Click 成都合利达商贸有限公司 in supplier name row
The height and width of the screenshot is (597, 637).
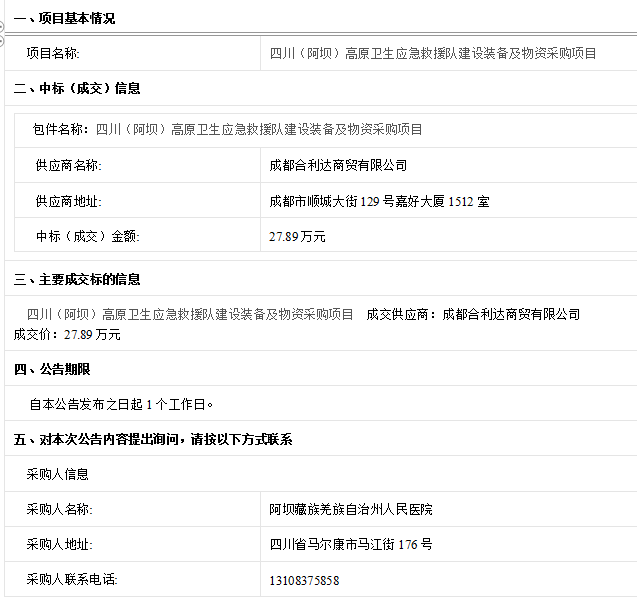(338, 165)
